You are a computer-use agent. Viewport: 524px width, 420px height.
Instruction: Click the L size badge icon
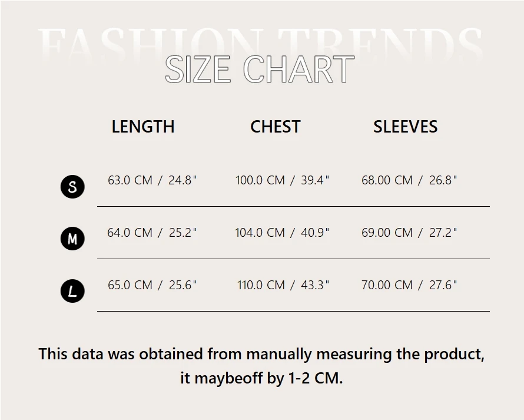click(72, 291)
